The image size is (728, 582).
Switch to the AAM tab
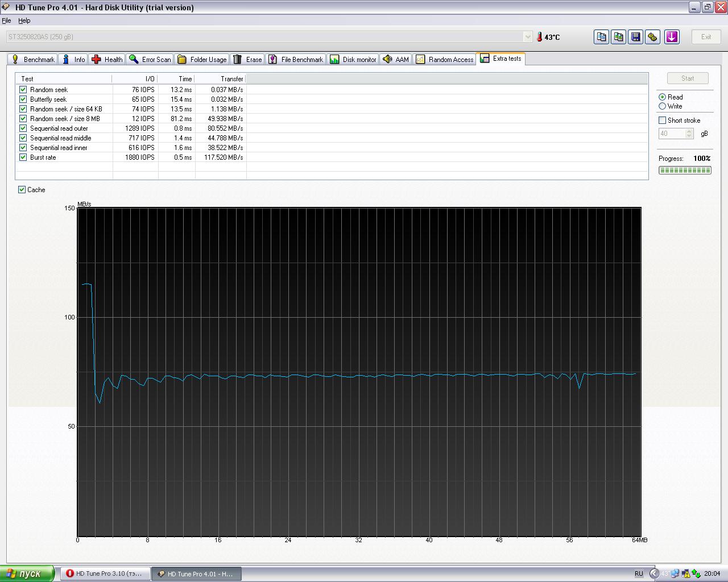click(x=396, y=60)
